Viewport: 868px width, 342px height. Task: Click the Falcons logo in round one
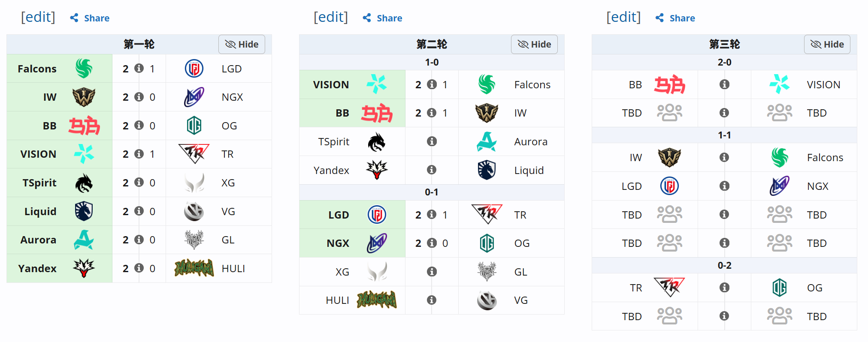pyautogui.click(x=84, y=69)
